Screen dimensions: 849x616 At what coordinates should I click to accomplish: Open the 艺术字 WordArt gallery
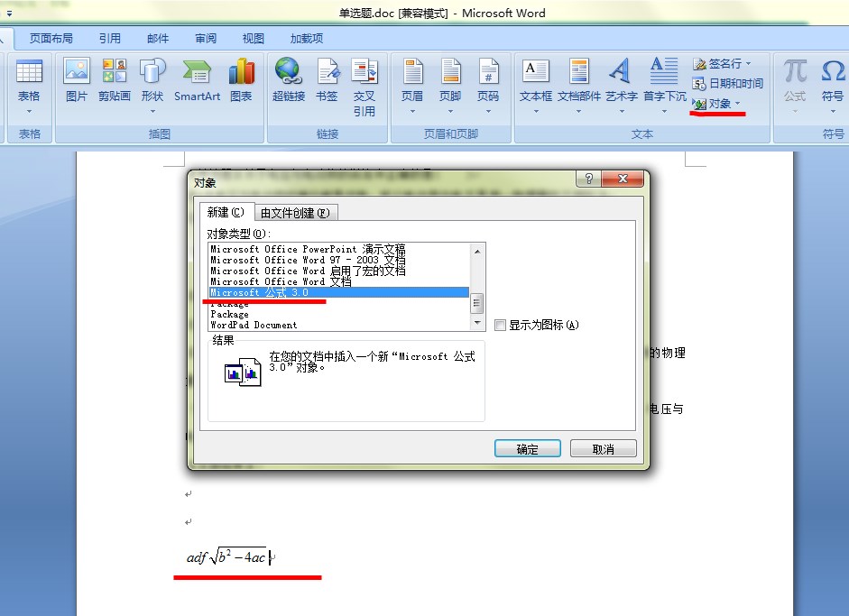(x=621, y=71)
